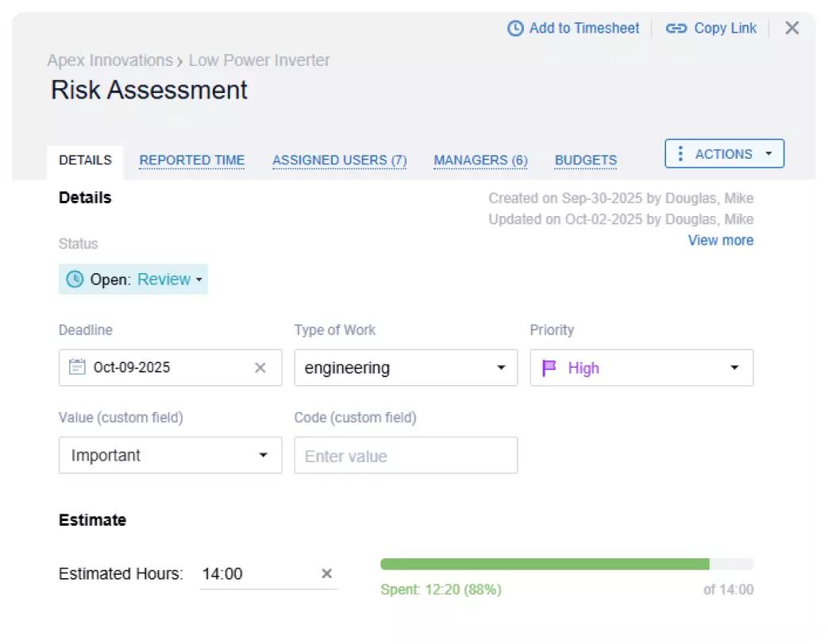Click the purple flag icon for High priority

click(548, 367)
